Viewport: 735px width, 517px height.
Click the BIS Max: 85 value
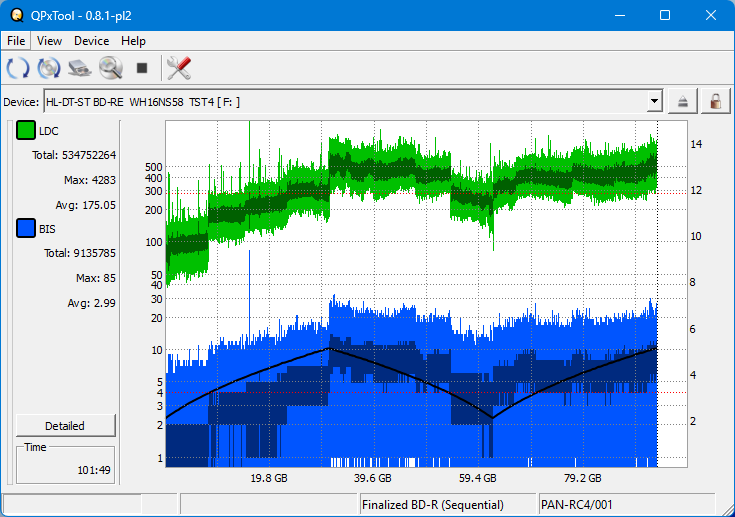(x=96, y=278)
